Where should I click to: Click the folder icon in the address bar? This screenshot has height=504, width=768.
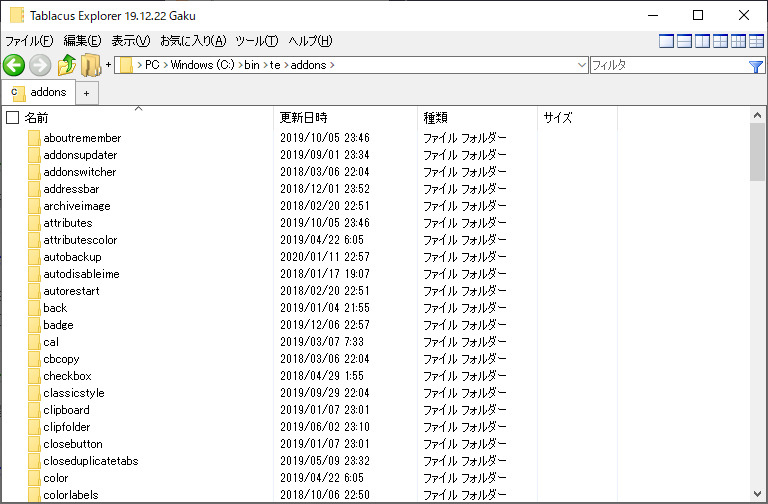[126, 65]
